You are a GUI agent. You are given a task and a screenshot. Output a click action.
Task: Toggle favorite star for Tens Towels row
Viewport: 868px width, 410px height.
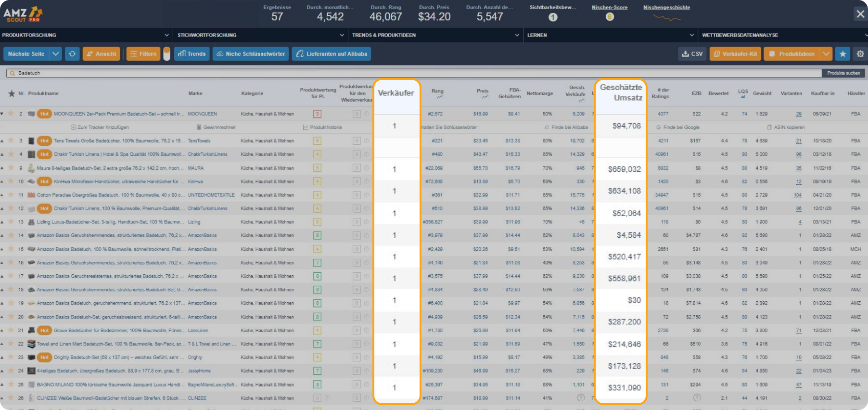10,141
